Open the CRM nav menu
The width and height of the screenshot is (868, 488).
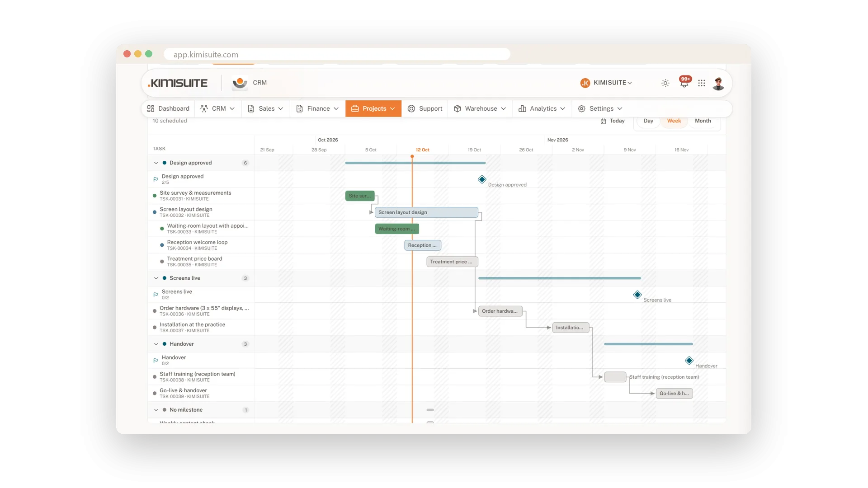217,108
